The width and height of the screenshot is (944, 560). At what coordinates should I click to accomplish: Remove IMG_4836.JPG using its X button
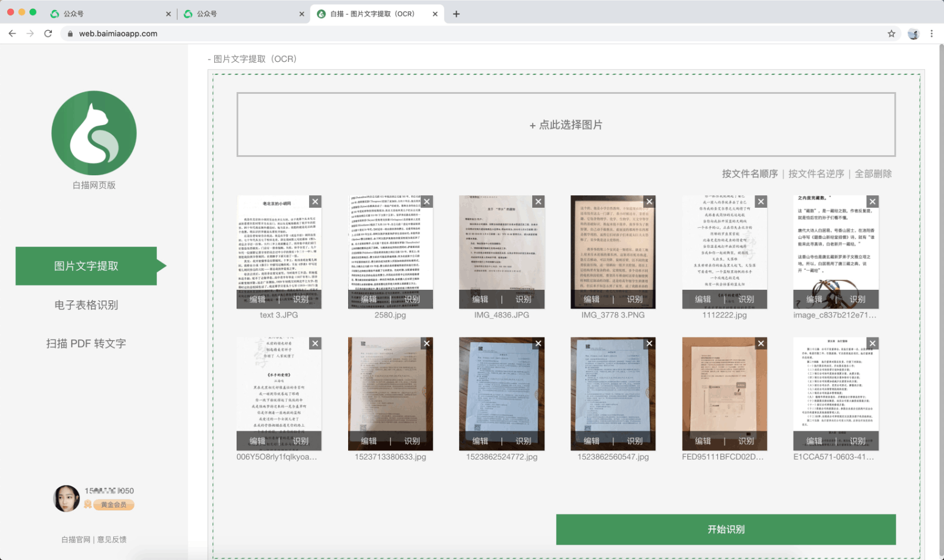point(538,201)
